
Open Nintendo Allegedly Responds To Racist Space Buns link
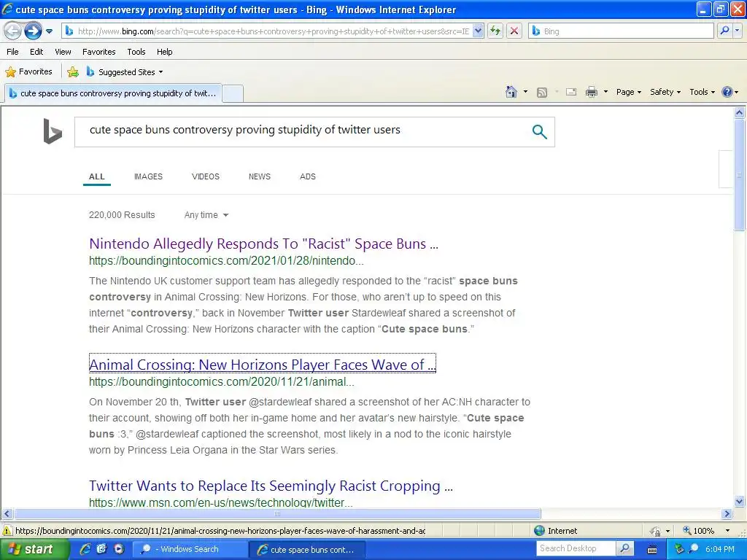click(263, 244)
